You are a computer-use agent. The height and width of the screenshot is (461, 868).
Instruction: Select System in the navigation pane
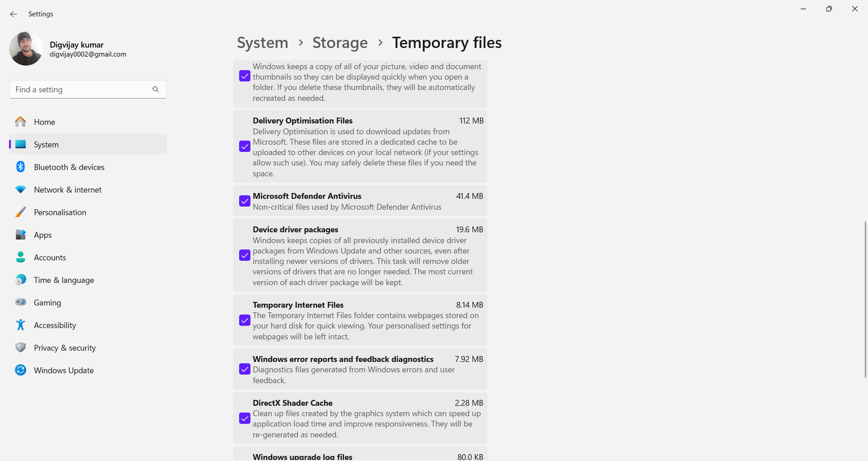[x=46, y=144]
